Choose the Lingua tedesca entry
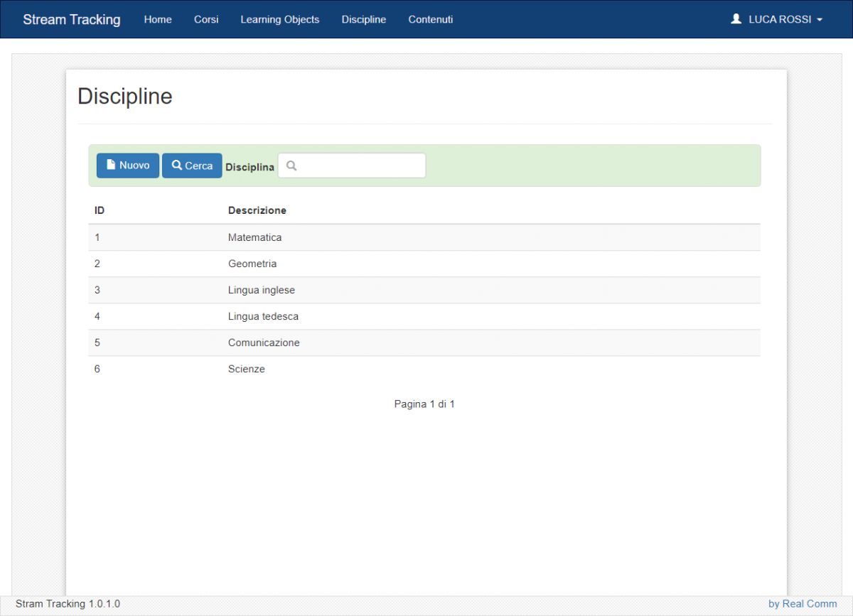Viewport: 853px width, 616px height. [263, 316]
